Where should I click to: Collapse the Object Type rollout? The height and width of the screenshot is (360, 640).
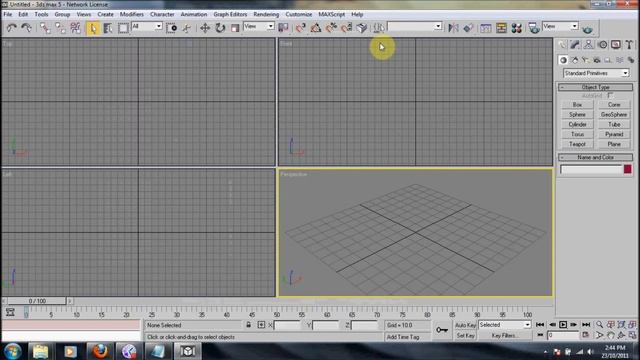point(596,87)
